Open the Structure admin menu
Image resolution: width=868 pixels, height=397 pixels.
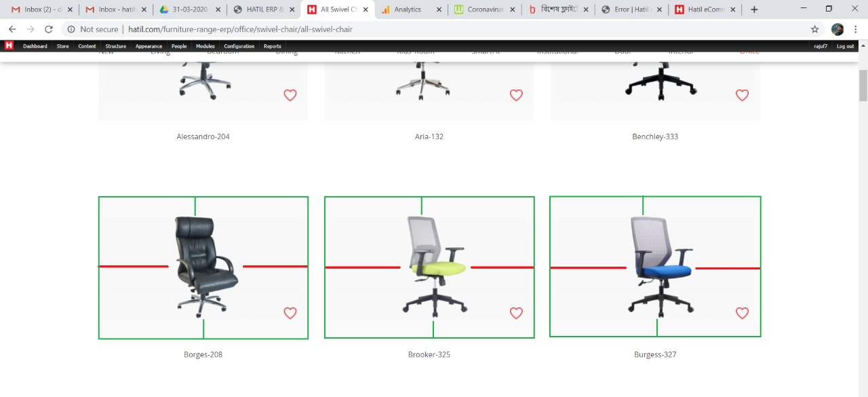click(x=115, y=46)
